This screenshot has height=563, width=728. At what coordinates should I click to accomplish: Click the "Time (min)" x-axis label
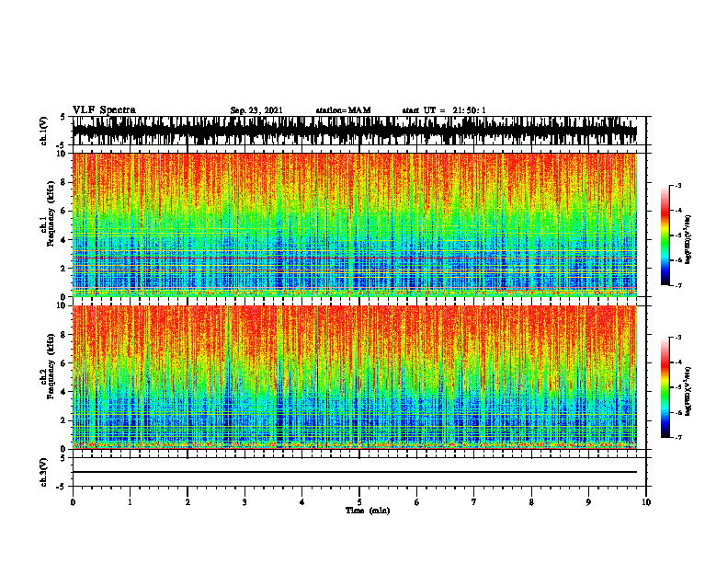pyautogui.click(x=368, y=511)
